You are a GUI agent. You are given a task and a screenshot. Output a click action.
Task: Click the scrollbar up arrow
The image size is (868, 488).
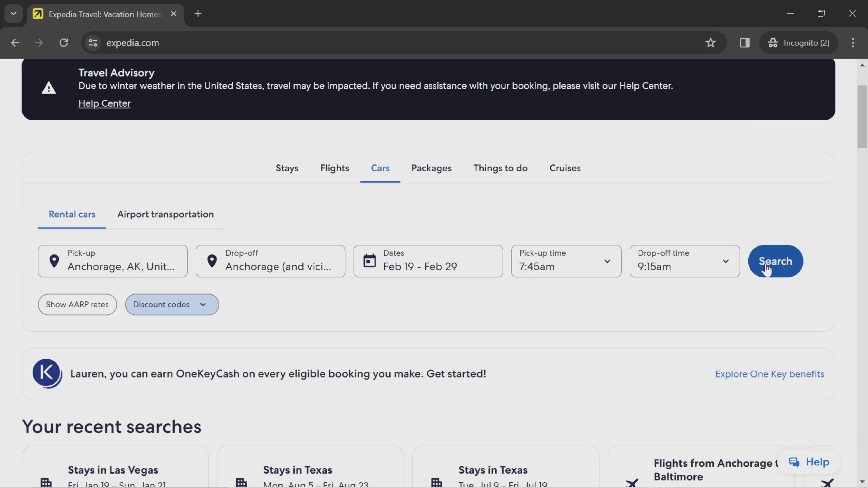pyautogui.click(x=862, y=65)
